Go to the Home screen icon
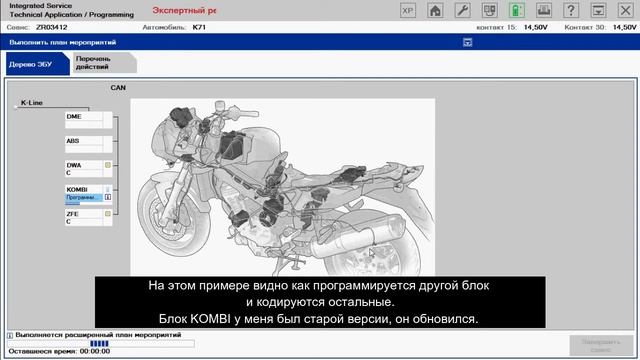Viewport: 640px width, 360px height. coord(435,11)
